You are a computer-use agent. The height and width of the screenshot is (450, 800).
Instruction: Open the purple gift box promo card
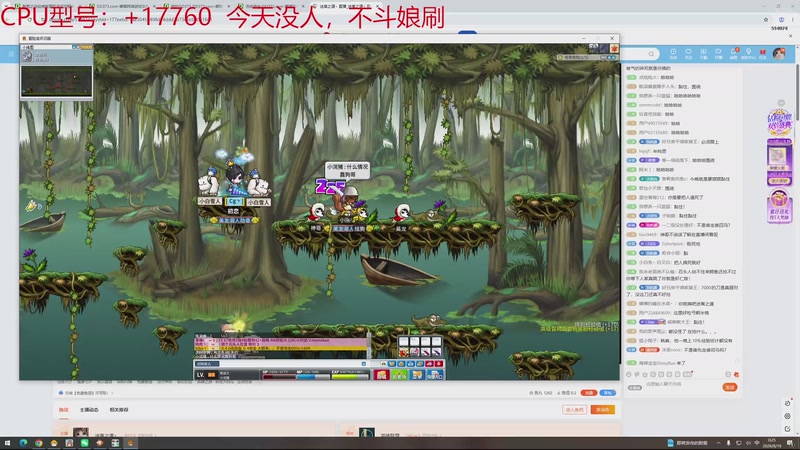tap(780, 206)
